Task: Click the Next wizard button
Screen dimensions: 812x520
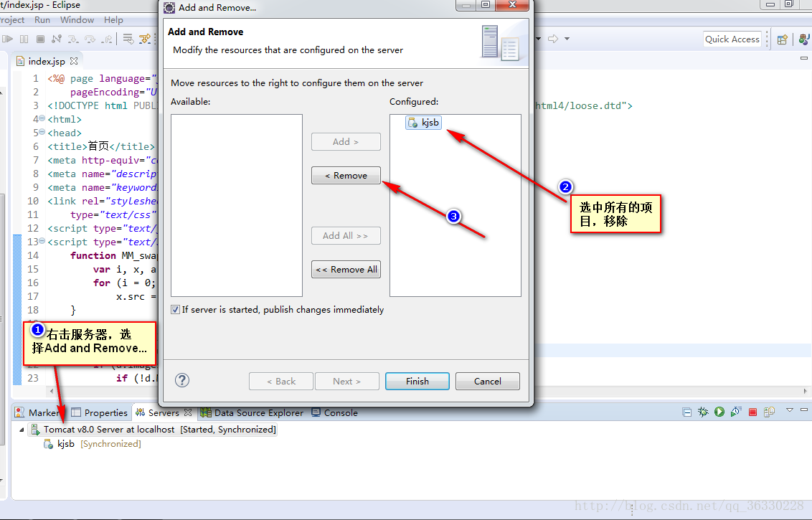Action: tap(347, 381)
